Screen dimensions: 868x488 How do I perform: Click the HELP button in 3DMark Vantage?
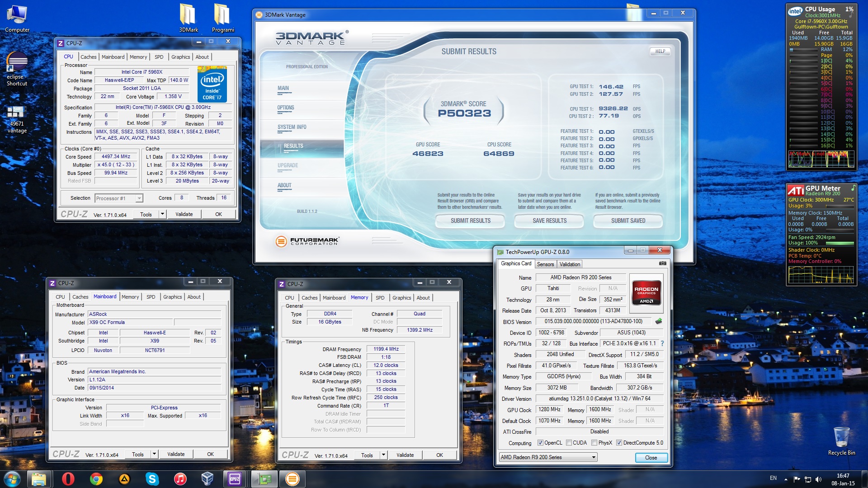click(660, 51)
